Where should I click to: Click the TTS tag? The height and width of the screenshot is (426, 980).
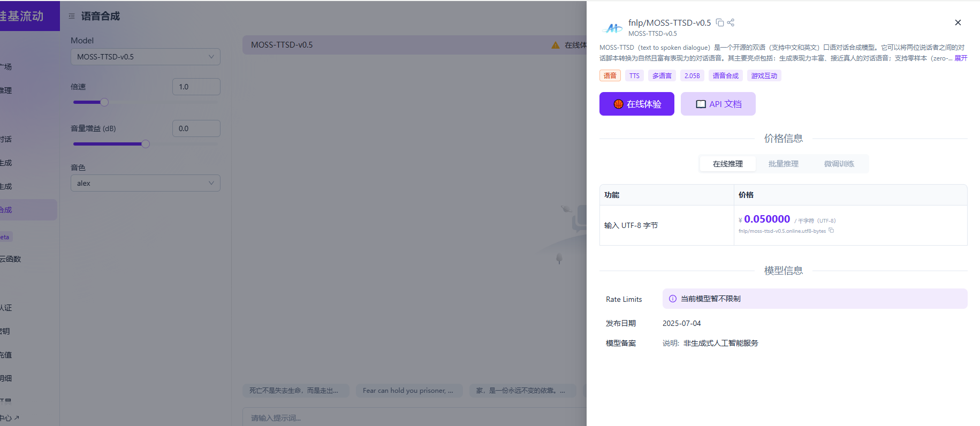click(x=634, y=75)
